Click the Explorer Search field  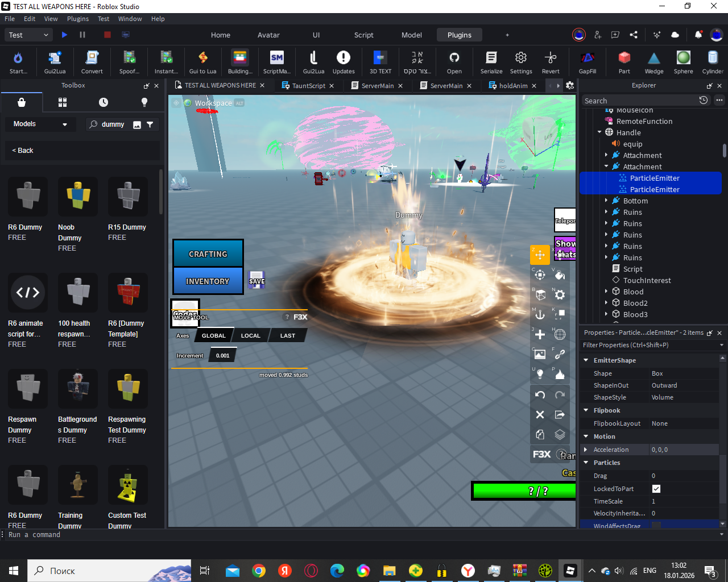pos(640,101)
